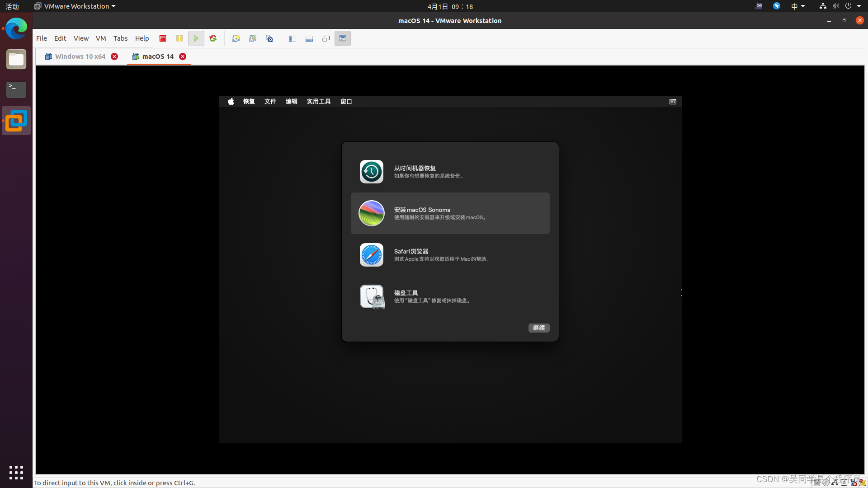The width and height of the screenshot is (868, 488).
Task: Toggle the thumbnail bar at the bottom
Action: [x=309, y=38]
